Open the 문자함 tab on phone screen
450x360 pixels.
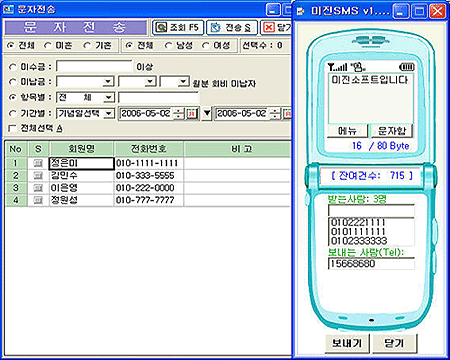pos(392,131)
